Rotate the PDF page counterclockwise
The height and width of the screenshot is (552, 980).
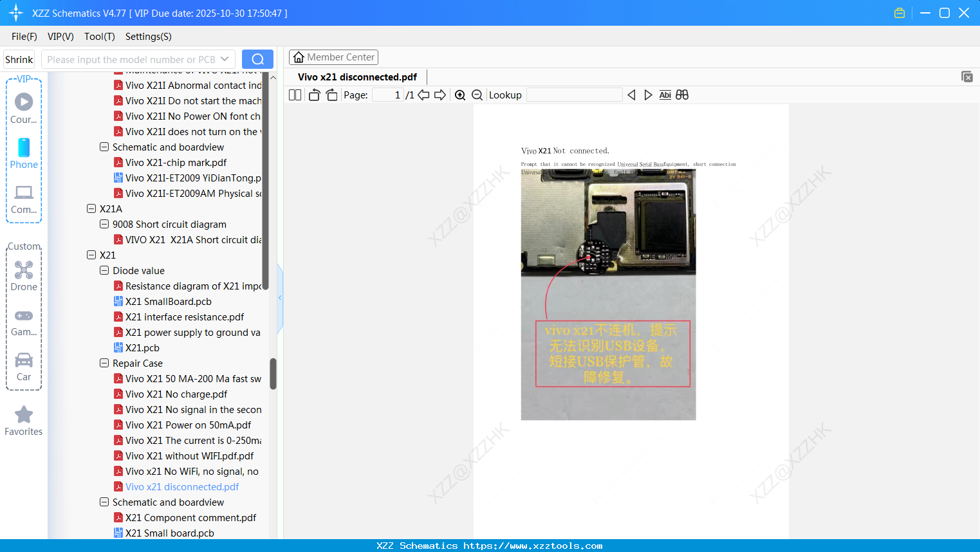pyautogui.click(x=313, y=95)
